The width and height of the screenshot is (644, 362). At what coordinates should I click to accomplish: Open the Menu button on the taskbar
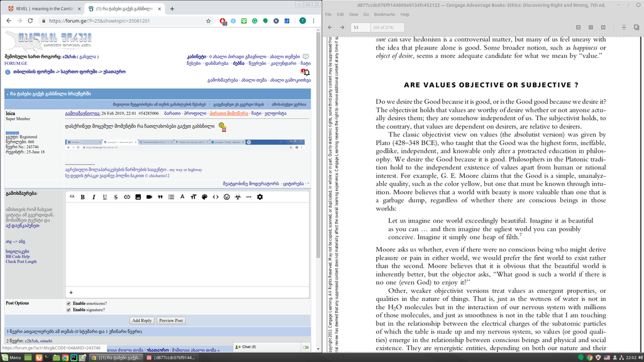11,358
